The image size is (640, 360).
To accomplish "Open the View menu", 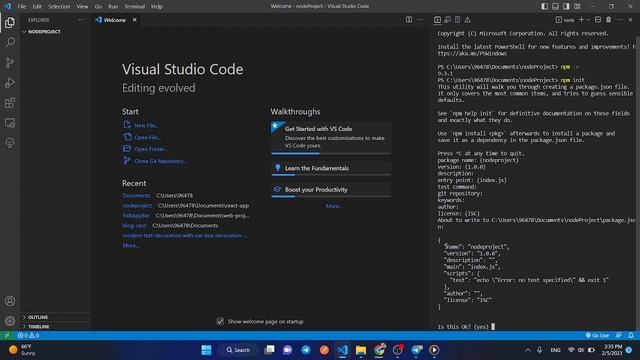I will coord(82,7).
